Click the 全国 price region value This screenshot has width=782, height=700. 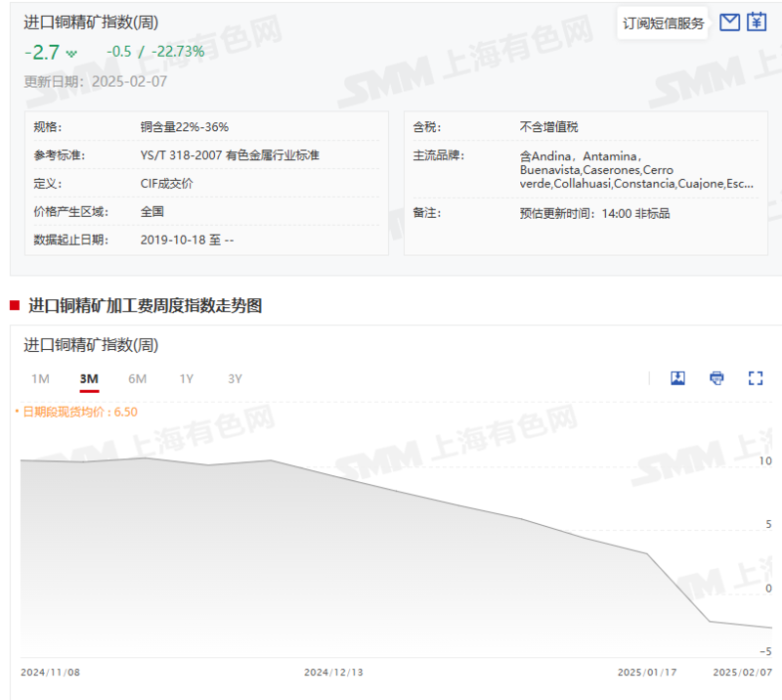click(x=152, y=211)
